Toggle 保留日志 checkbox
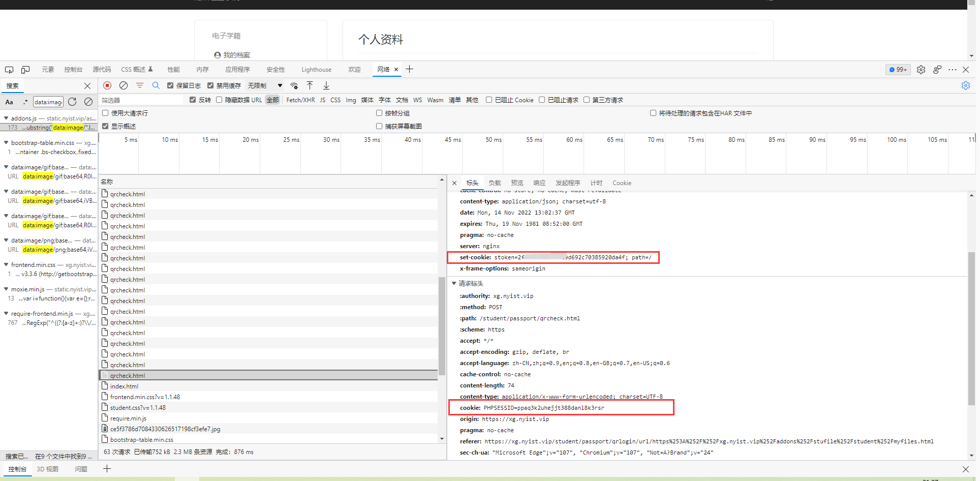The height and width of the screenshot is (481, 980). click(x=170, y=85)
